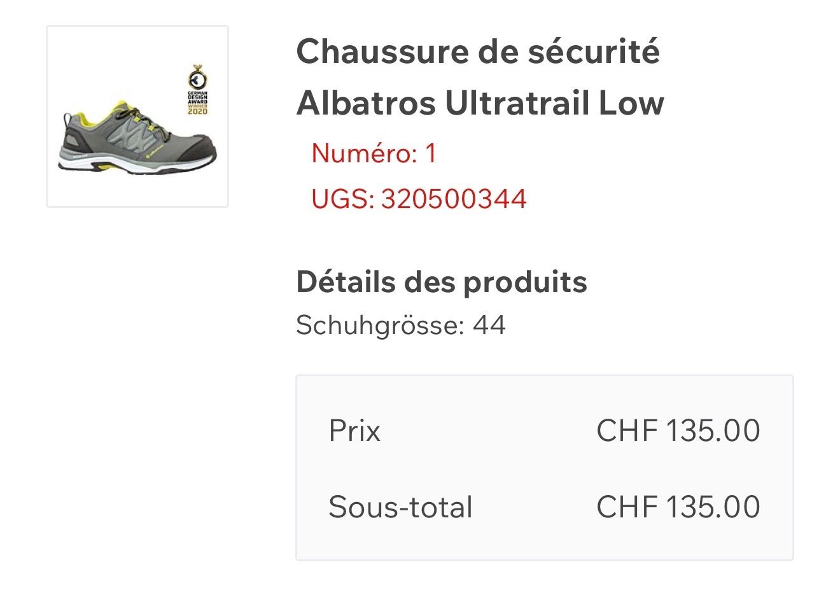Select the Prix amount CHF 135.00
Image resolution: width=840 pixels, height=616 pixels.
pos(678,431)
